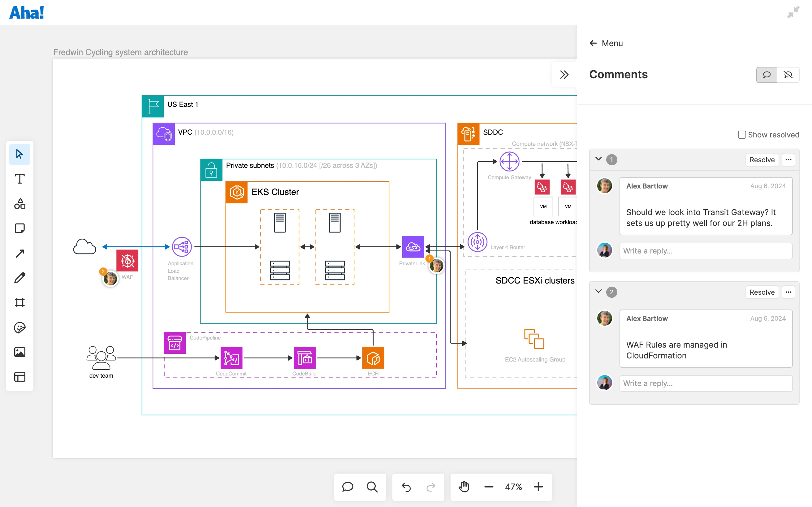This screenshot has height=507, width=812.
Task: Click the 47% zoom level control
Action: coord(513,487)
